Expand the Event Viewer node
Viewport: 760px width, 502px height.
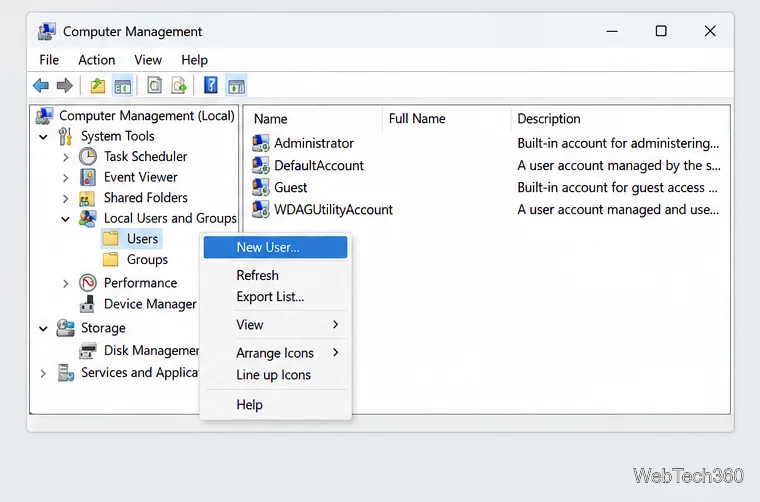[x=65, y=178]
